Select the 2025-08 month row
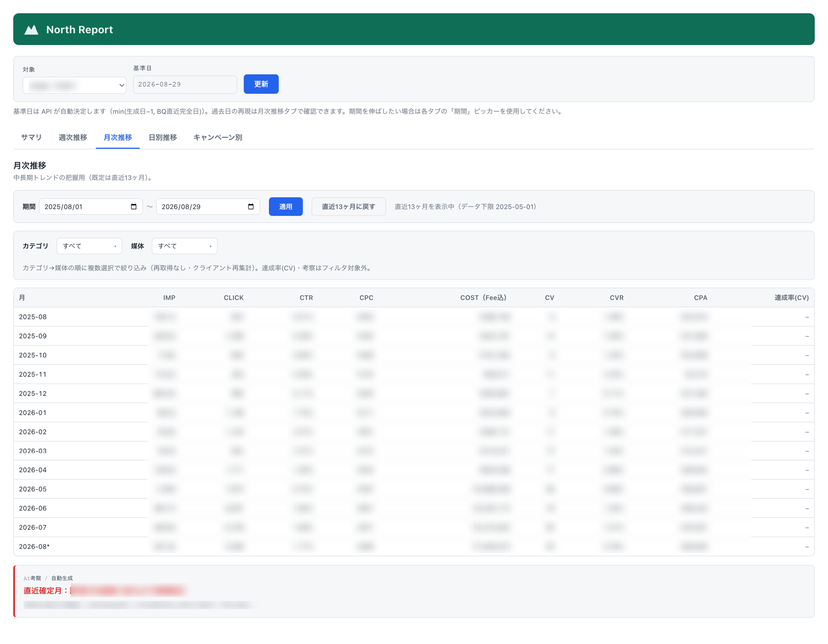 [x=414, y=317]
